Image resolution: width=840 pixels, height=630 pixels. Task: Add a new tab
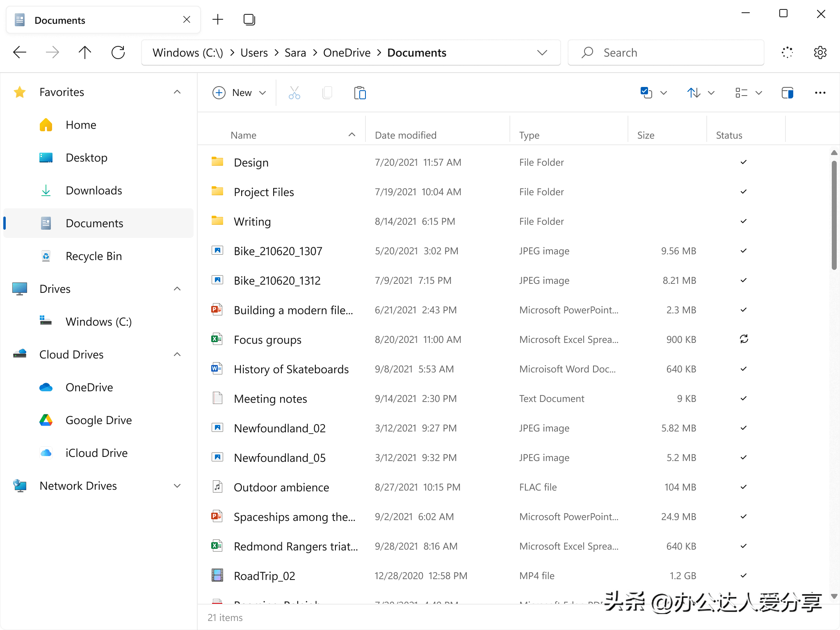[218, 20]
